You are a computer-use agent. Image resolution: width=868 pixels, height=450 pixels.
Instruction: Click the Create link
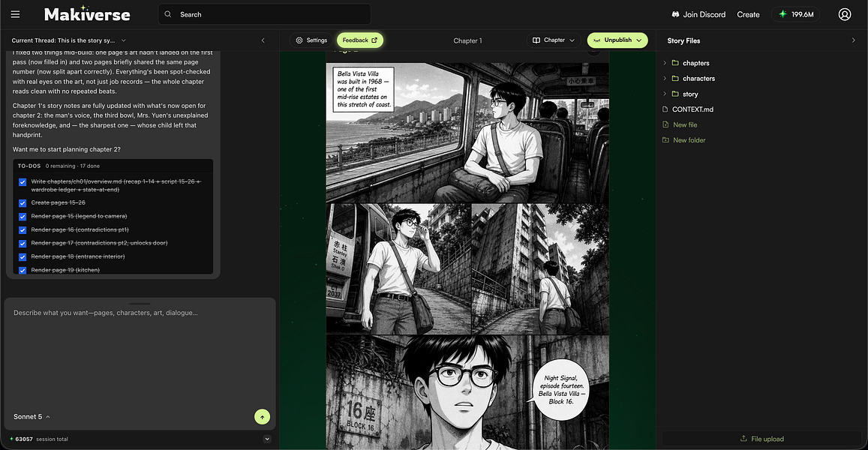coord(748,14)
